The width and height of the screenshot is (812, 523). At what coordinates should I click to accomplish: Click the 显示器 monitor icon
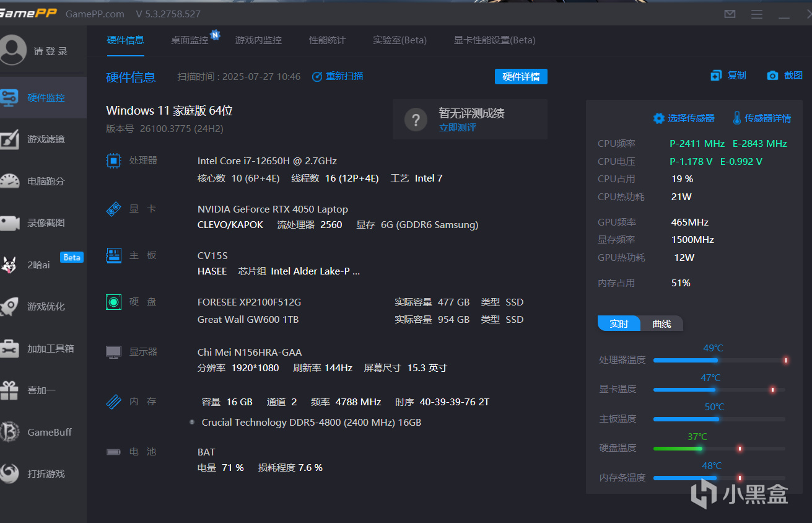[113, 352]
